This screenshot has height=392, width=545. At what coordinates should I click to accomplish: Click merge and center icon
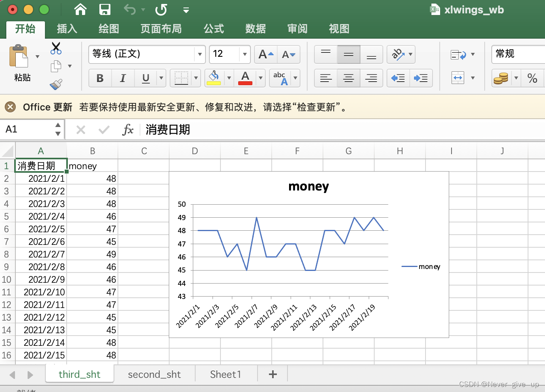[458, 78]
